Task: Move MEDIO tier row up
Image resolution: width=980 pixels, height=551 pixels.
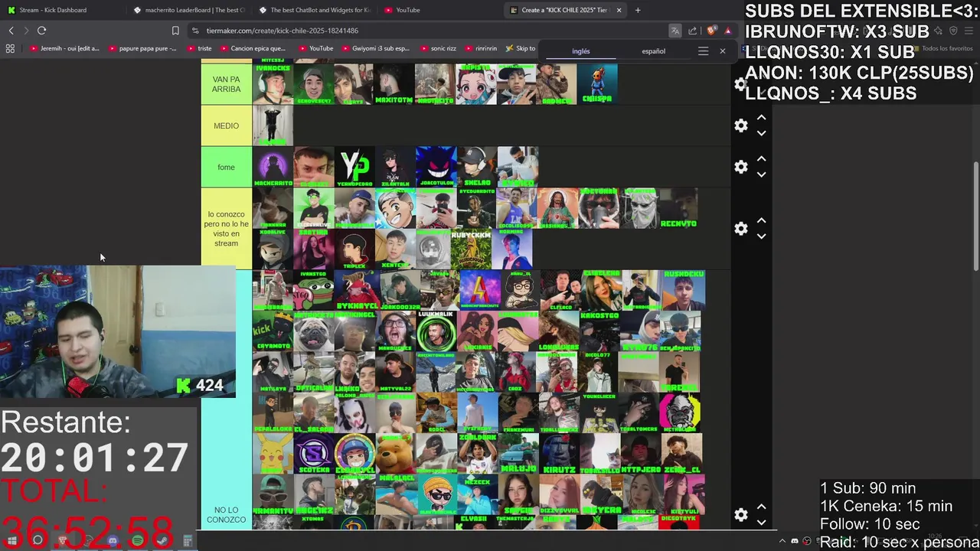Action: coord(761,118)
